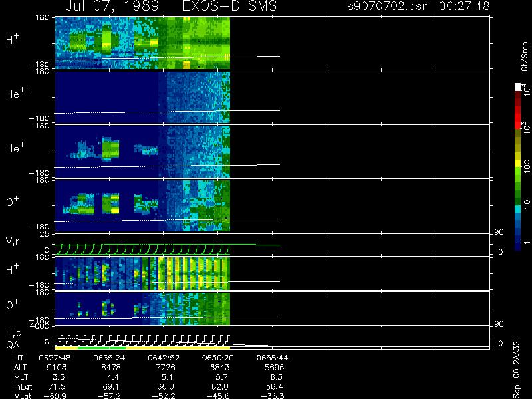This screenshot has height=399, width=532.
Task: Click the "QA" label
Action: tap(13, 345)
